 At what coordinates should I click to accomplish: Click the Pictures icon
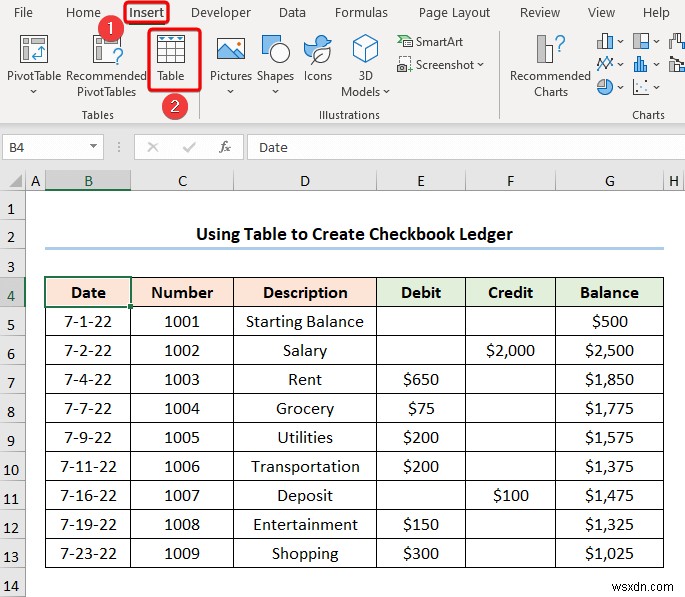(x=231, y=49)
